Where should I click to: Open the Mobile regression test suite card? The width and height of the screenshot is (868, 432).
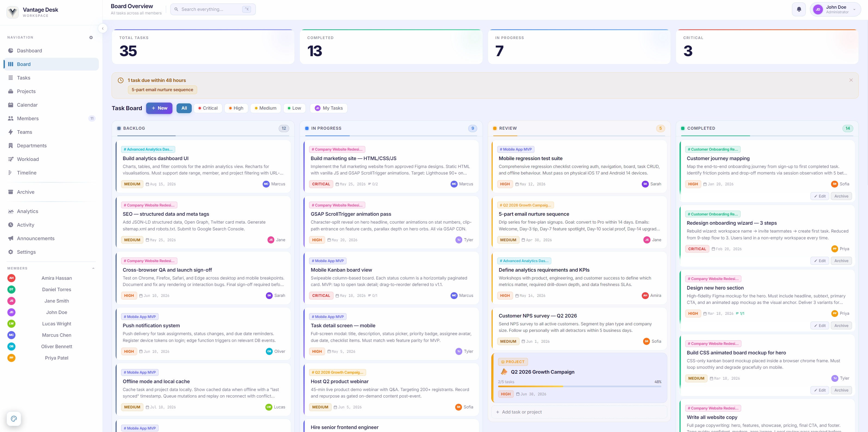[x=580, y=166]
